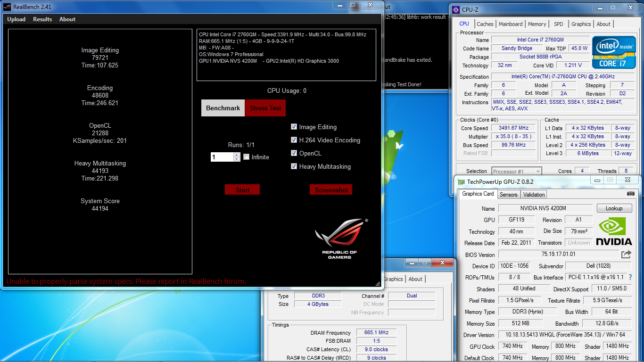Open the Results menu in RealBench
This screenshot has width=644, height=362.
[42, 19]
